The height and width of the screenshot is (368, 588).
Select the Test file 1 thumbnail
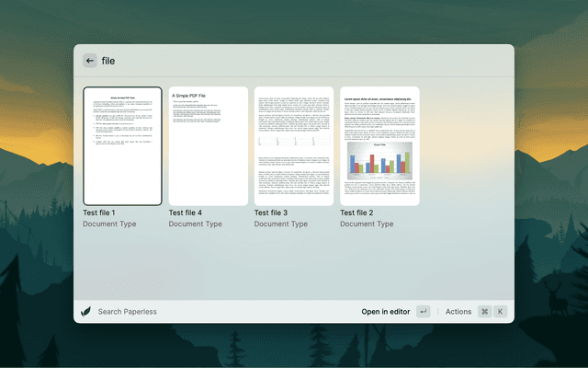[x=122, y=146]
